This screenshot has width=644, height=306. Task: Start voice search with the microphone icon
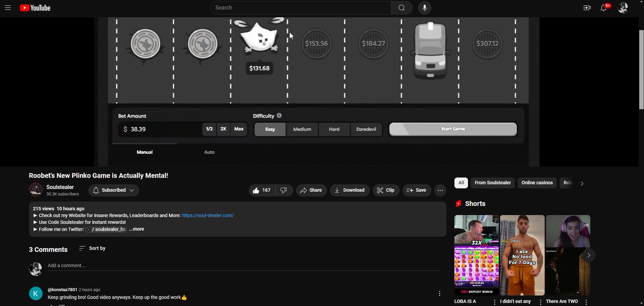[425, 8]
